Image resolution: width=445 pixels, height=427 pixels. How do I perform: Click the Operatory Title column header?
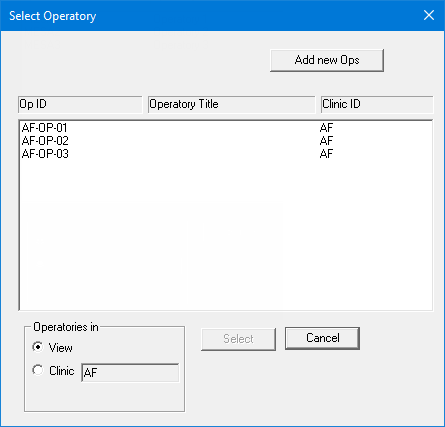(x=231, y=104)
